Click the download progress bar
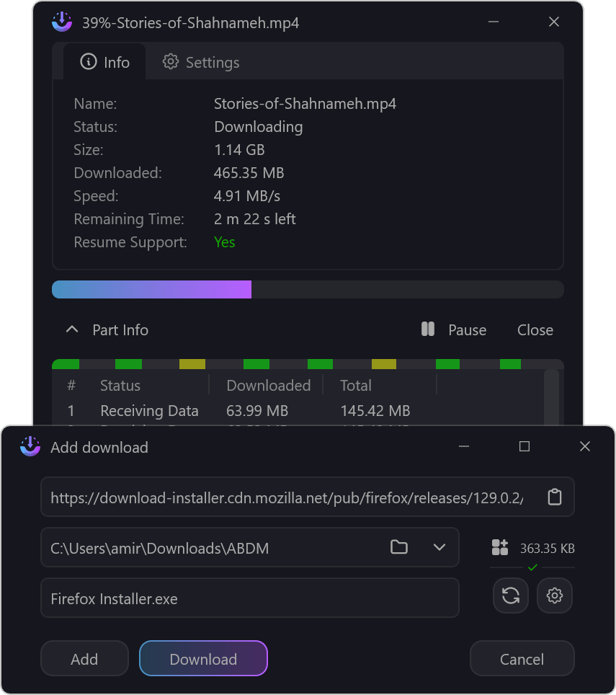The image size is (616, 695). point(308,290)
